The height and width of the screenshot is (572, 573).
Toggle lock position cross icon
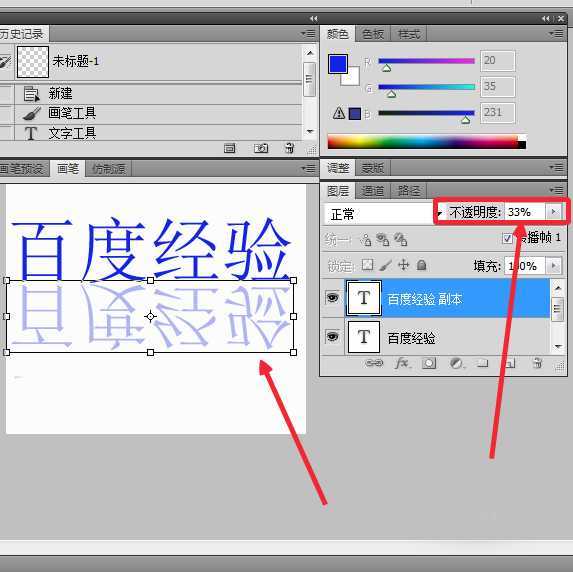point(403,265)
